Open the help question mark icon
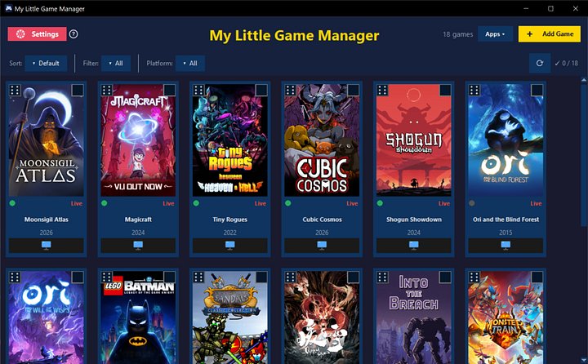588x364 pixels. (73, 34)
